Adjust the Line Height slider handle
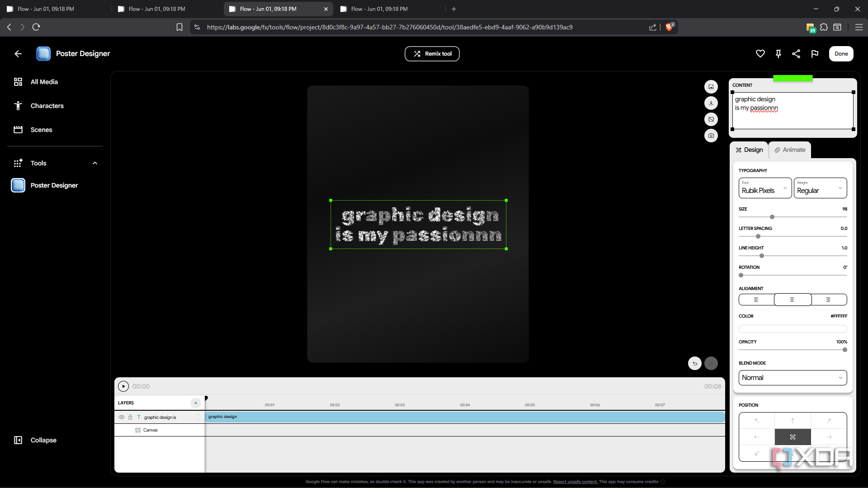Image resolution: width=868 pixels, height=488 pixels. coord(762,256)
